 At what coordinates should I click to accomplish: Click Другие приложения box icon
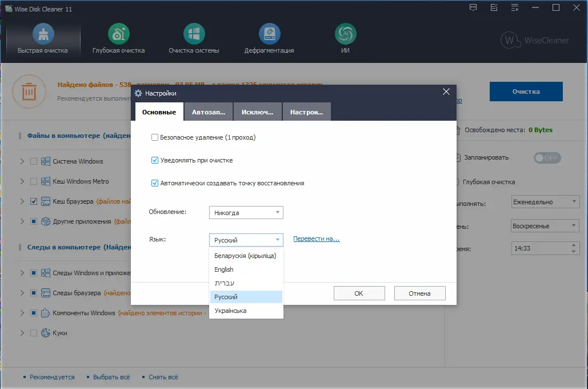pos(45,221)
